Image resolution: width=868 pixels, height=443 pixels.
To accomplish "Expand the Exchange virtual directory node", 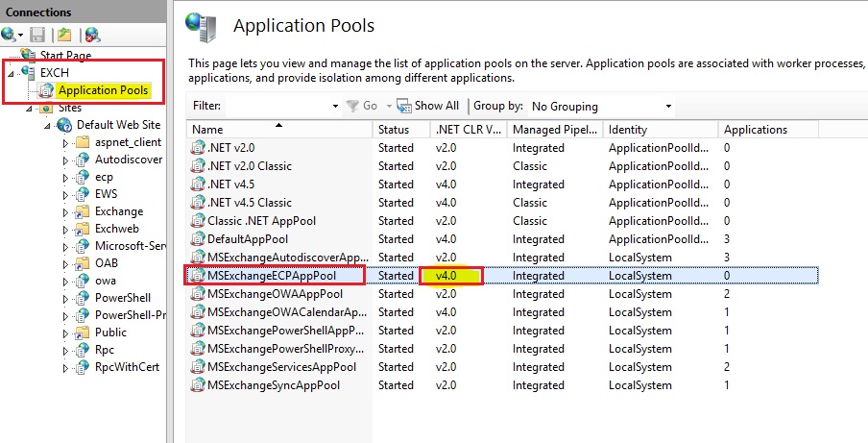I will [x=65, y=212].
